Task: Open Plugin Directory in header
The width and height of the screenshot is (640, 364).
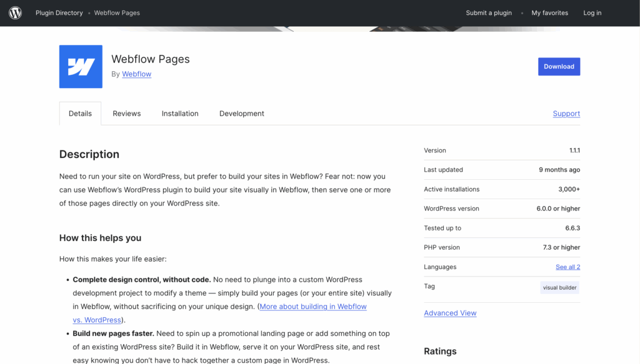Action: point(59,13)
